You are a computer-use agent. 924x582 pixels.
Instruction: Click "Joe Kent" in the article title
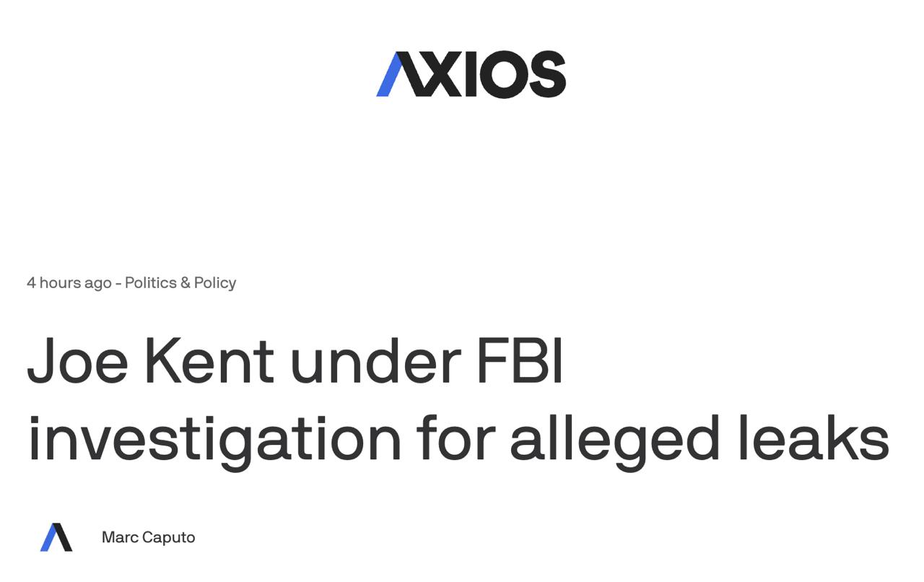pyautogui.click(x=150, y=360)
